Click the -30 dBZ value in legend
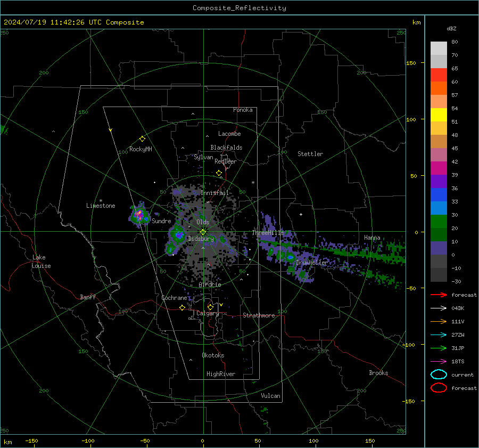 tap(456, 282)
